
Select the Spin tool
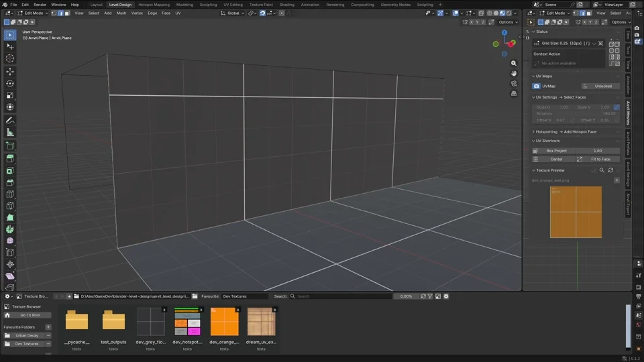tap(10, 229)
